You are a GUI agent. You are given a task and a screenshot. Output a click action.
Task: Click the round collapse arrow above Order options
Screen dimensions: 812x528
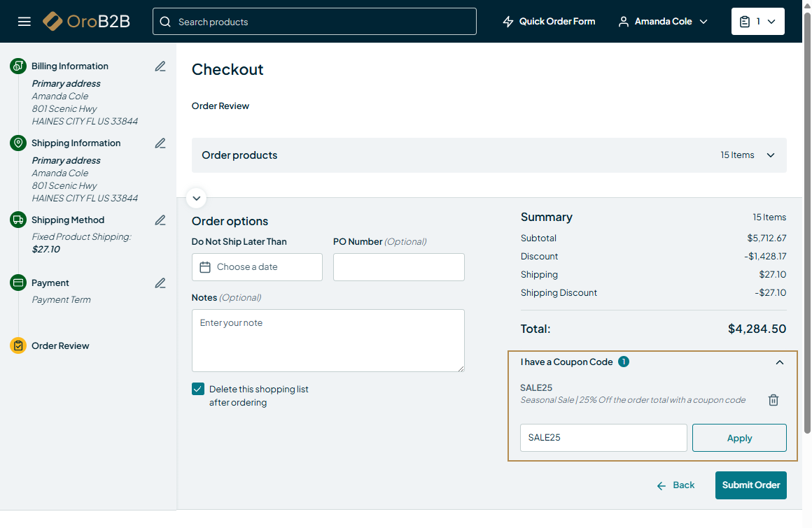coord(197,198)
